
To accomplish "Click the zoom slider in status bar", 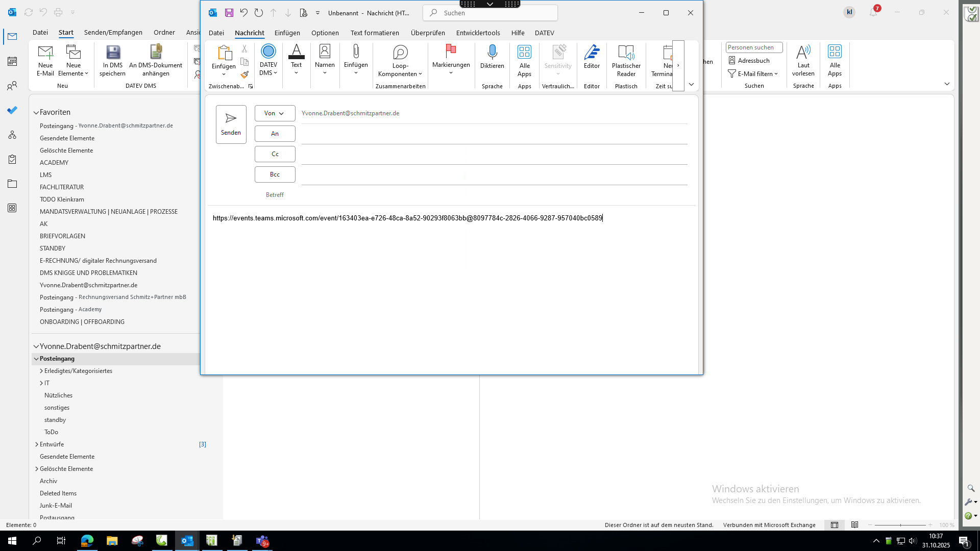I will (x=900, y=525).
